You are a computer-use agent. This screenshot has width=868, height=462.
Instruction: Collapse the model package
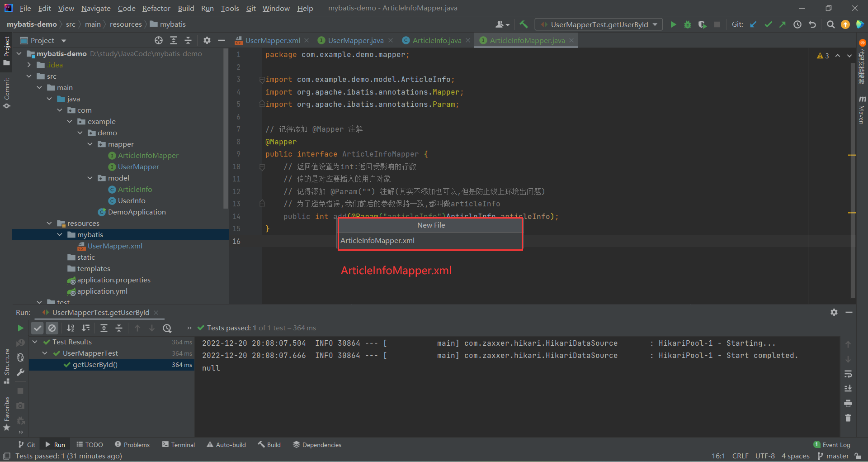[90, 178]
